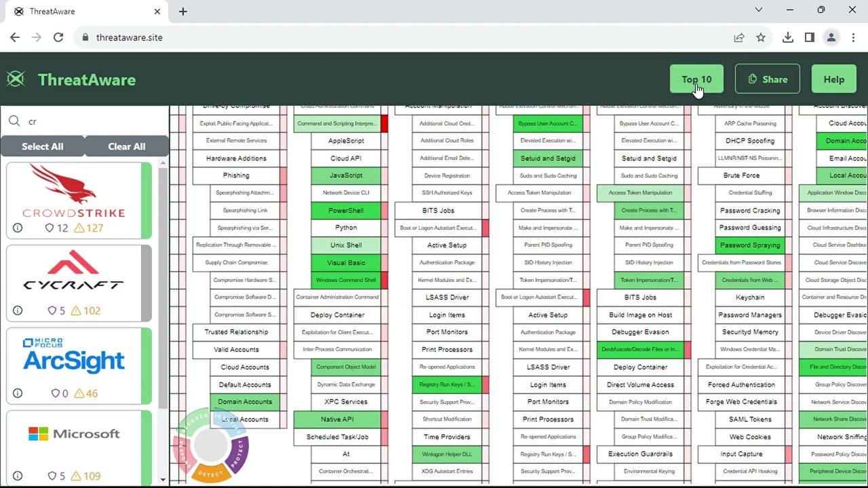Image resolution: width=868 pixels, height=488 pixels.
Task: Select the Input Capture technique
Action: [741, 453]
